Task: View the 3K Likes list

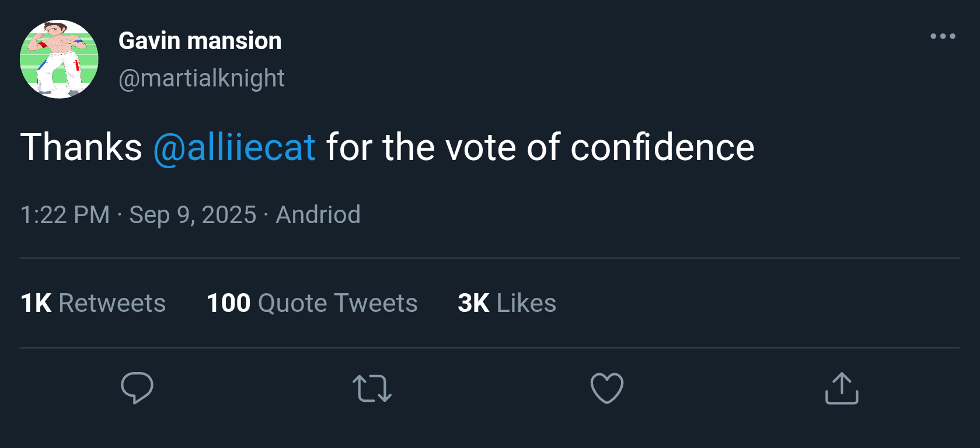Action: point(507,303)
